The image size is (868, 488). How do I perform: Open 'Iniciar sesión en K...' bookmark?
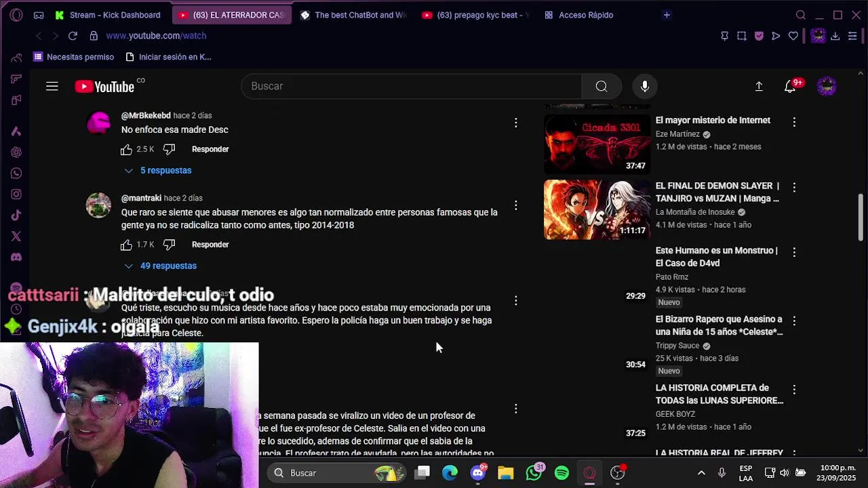[x=168, y=57]
